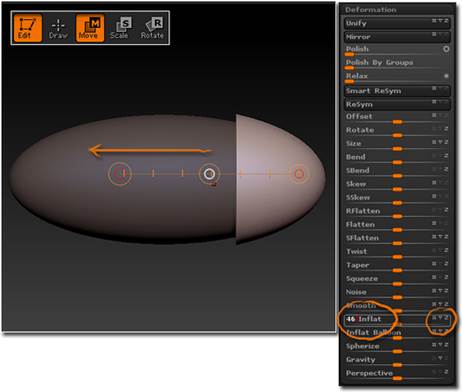This screenshot has width=462, height=392.
Task: Click the Mirror button
Action: tap(397, 37)
